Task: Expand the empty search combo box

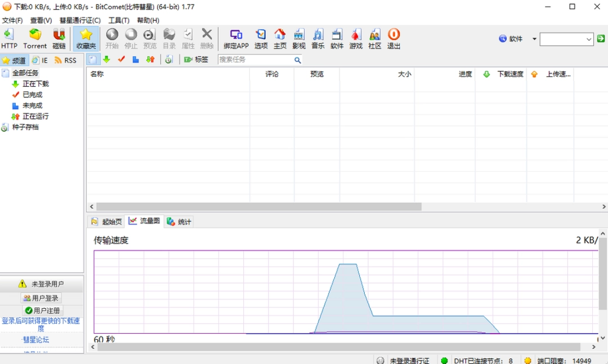Action: pyautogui.click(x=589, y=39)
